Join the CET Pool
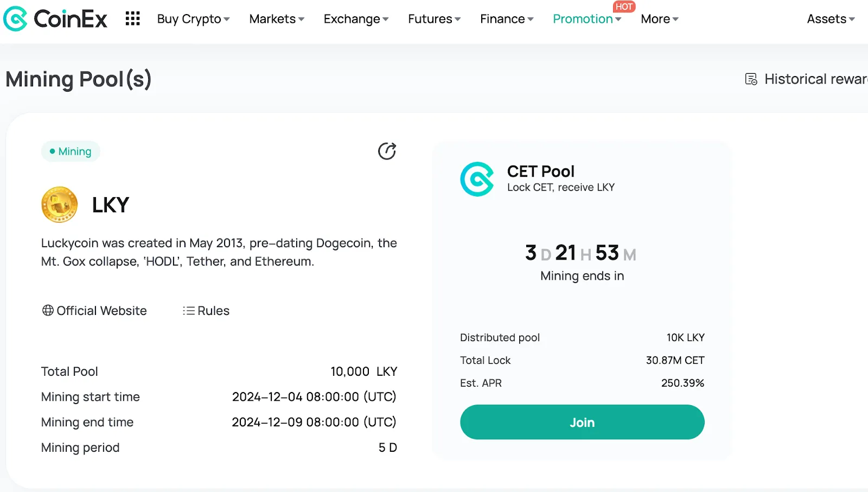Screen dimensions: 868x492 pos(582,422)
